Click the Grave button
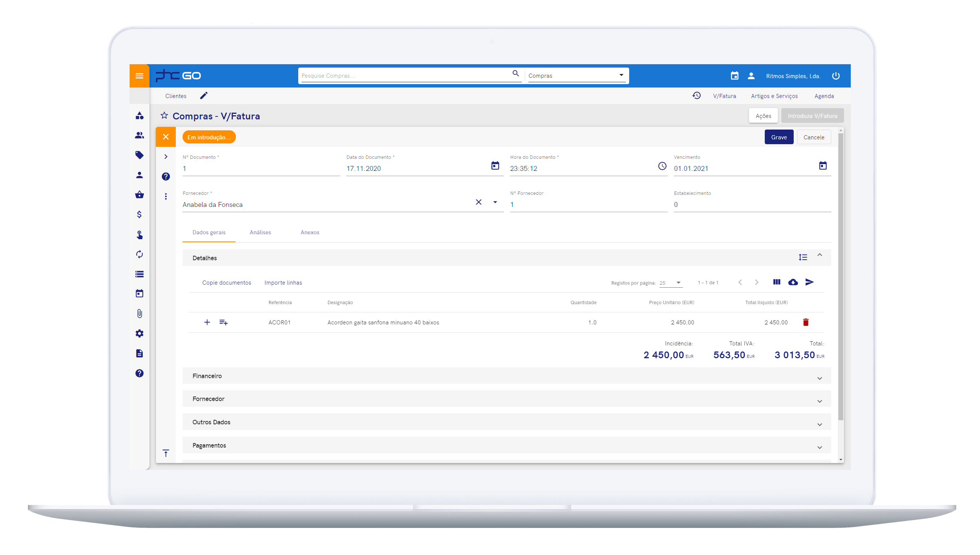Screen dimensions: 980x555 coord(778,137)
